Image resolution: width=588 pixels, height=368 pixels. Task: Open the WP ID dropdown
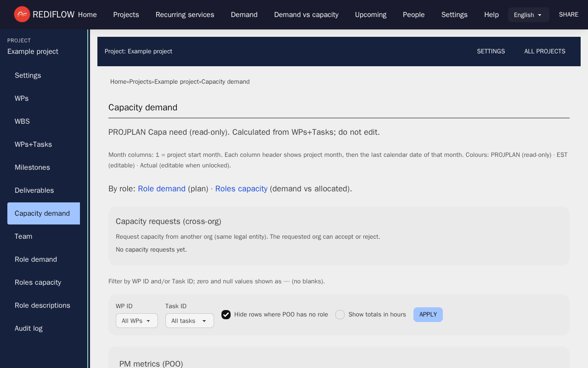(136, 321)
